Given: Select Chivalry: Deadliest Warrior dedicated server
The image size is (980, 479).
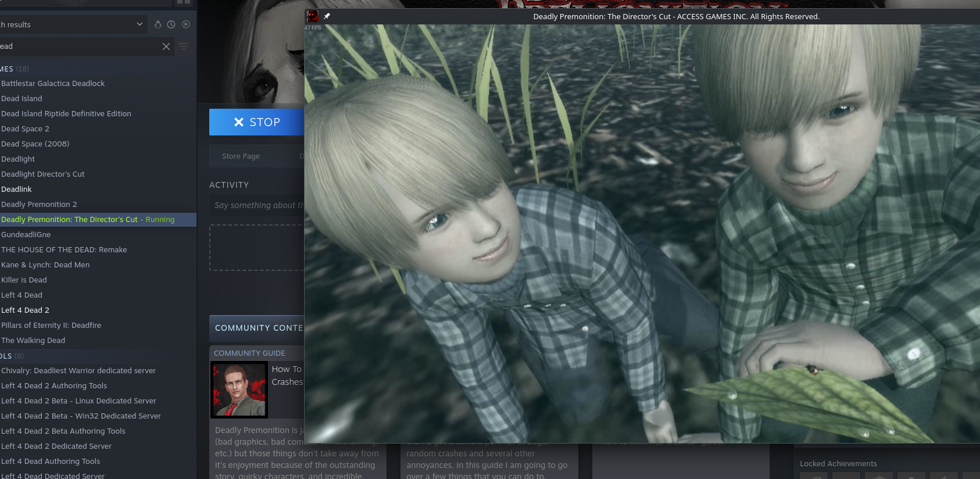Looking at the screenshot, I should click(x=78, y=371).
